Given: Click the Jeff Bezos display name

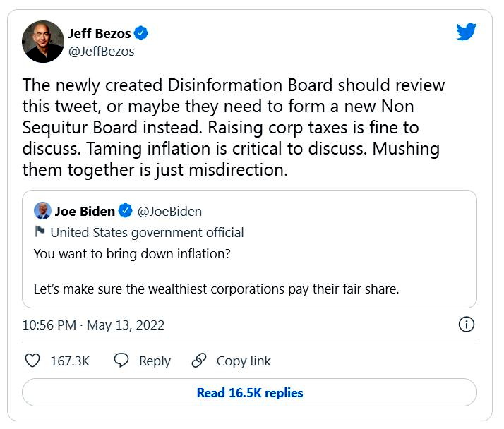Looking at the screenshot, I should point(100,33).
